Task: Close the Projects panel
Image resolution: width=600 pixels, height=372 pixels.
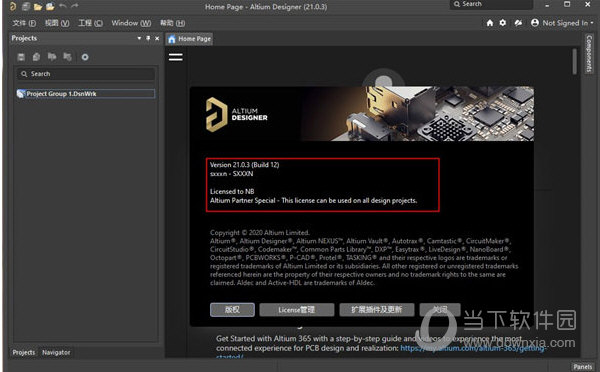Action: tap(157, 38)
